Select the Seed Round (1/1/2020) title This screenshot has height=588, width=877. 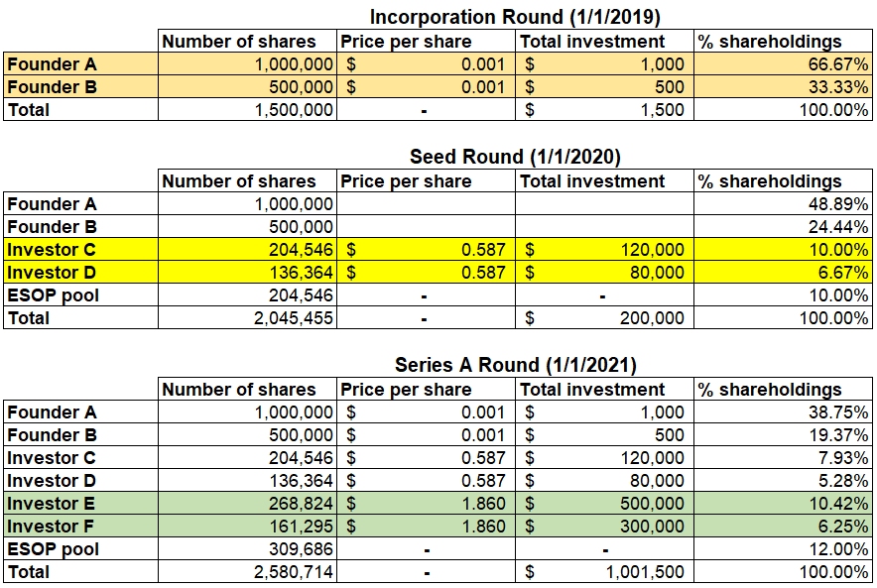coord(515,157)
